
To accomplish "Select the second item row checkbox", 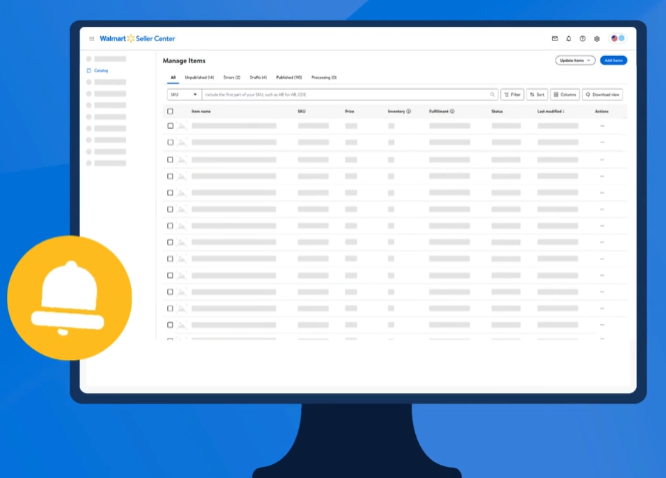I will tap(170, 143).
